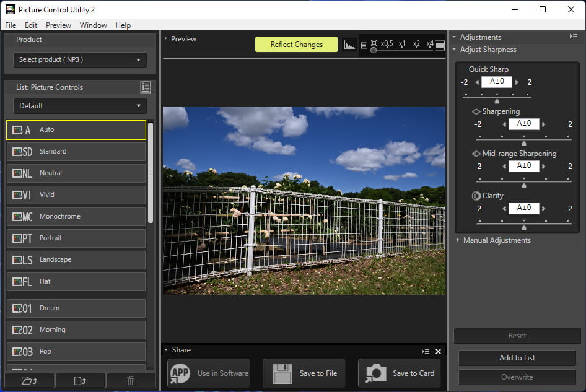586x392 pixels.
Task: Click the fit-to-window zoom icon
Action: 374,43
